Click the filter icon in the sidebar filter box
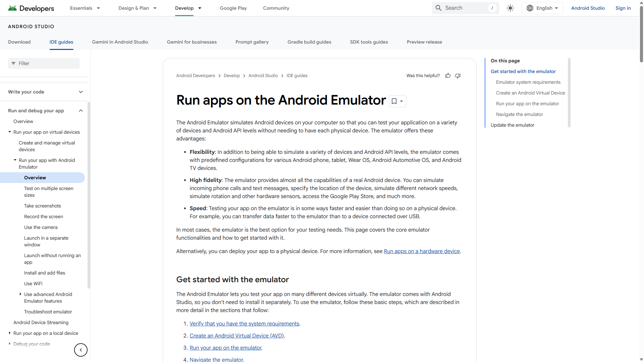Viewport: 644px width, 362px height. (13, 63)
